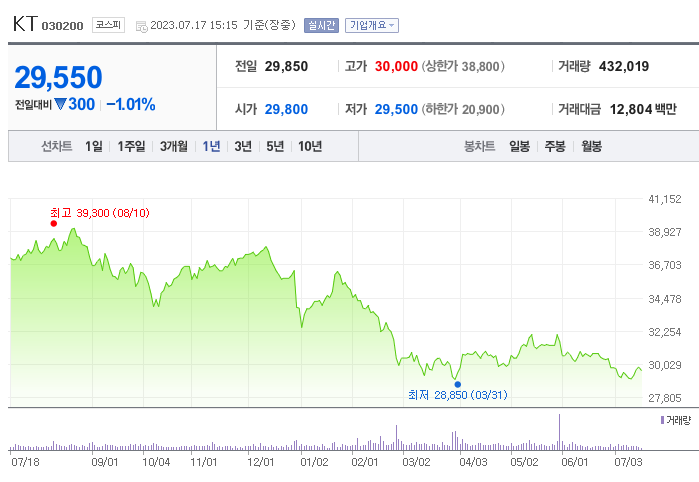Screen dimensions: 699x482
Task: Click the 하한가 20,900 lower limit text
Action: [x=463, y=109]
